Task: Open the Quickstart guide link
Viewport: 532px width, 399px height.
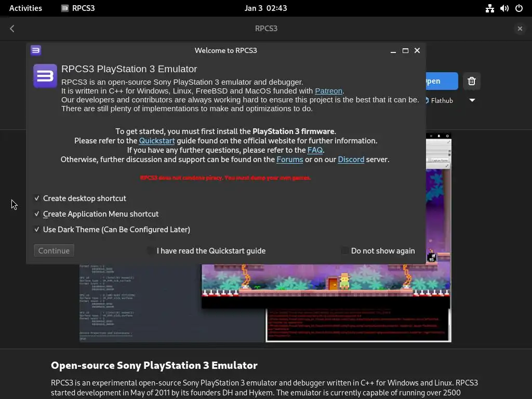Action: click(157, 141)
